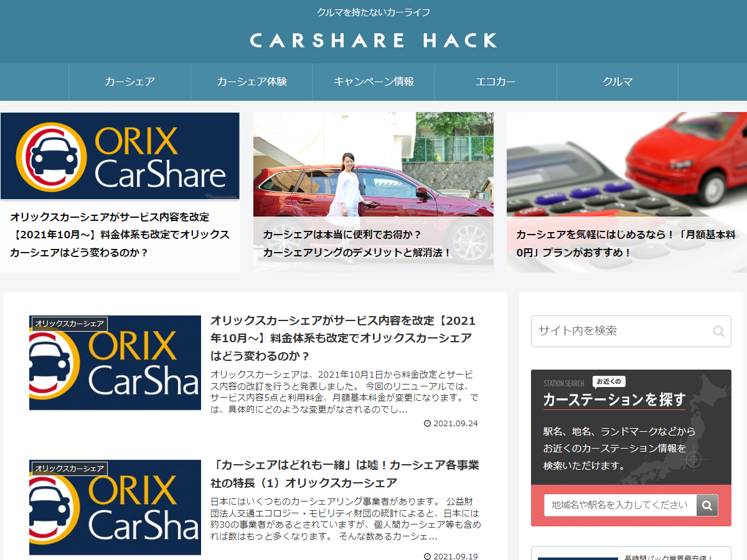
Task: Click the 2021.09.24 article date
Action: pyautogui.click(x=451, y=423)
